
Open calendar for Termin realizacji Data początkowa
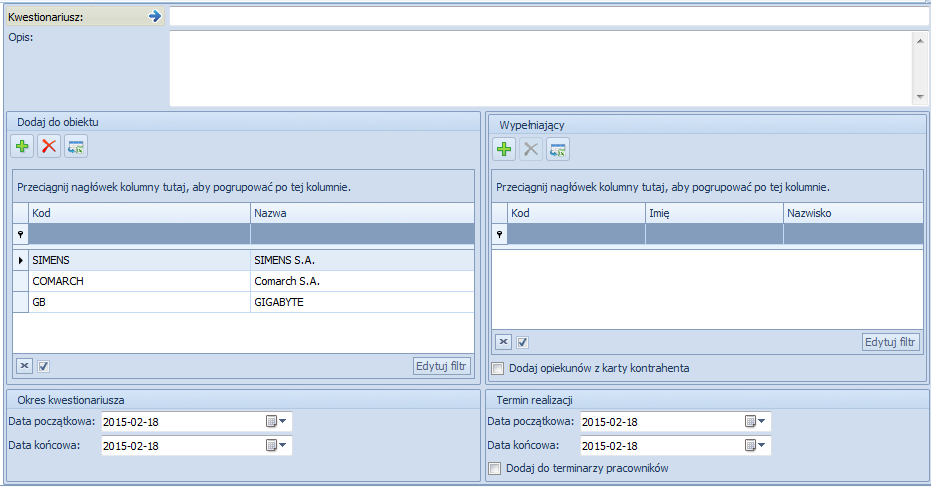click(x=755, y=422)
